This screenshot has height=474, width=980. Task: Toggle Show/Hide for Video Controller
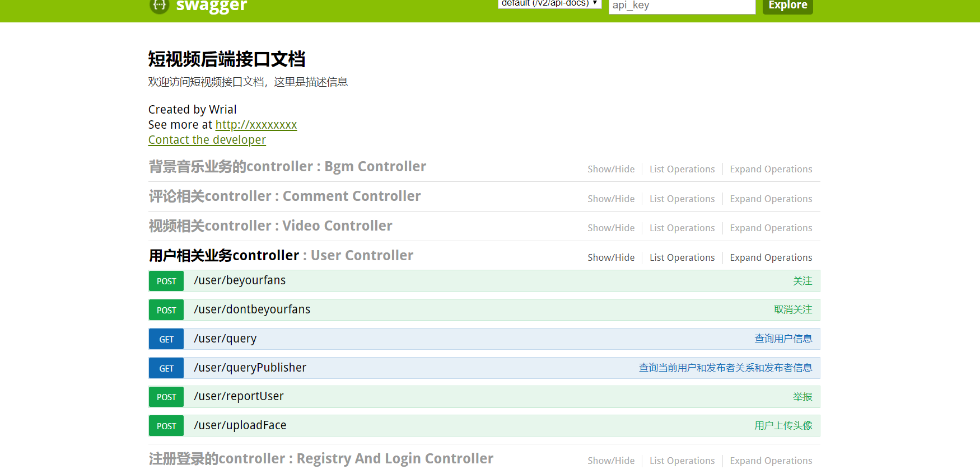click(x=611, y=228)
